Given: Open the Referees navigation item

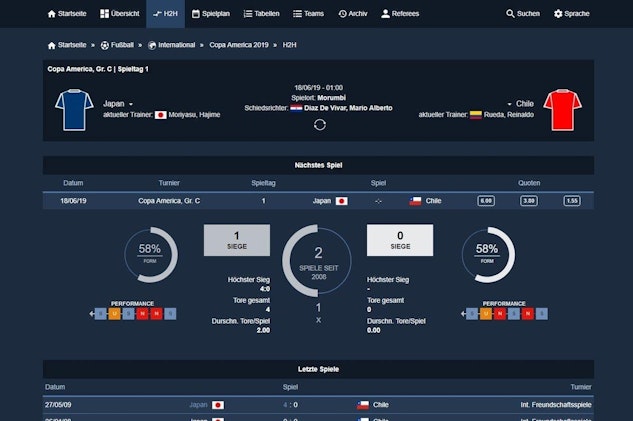Looking at the screenshot, I should pyautogui.click(x=400, y=14).
